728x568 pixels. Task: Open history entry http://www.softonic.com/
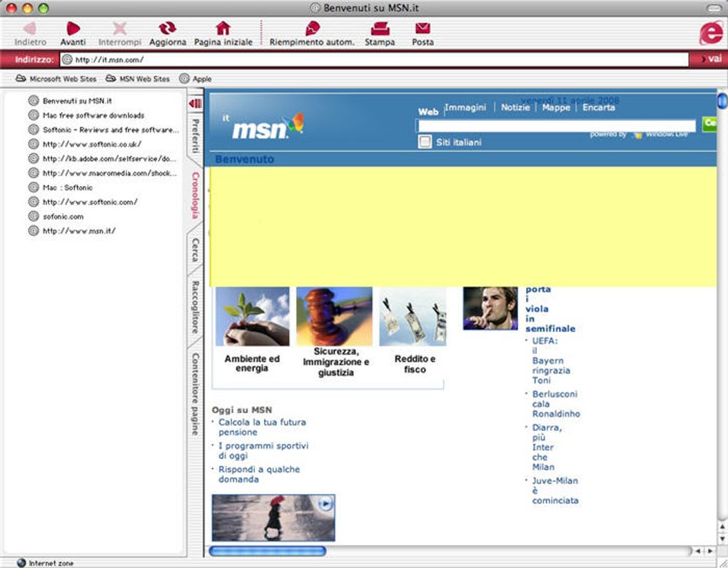point(90,202)
